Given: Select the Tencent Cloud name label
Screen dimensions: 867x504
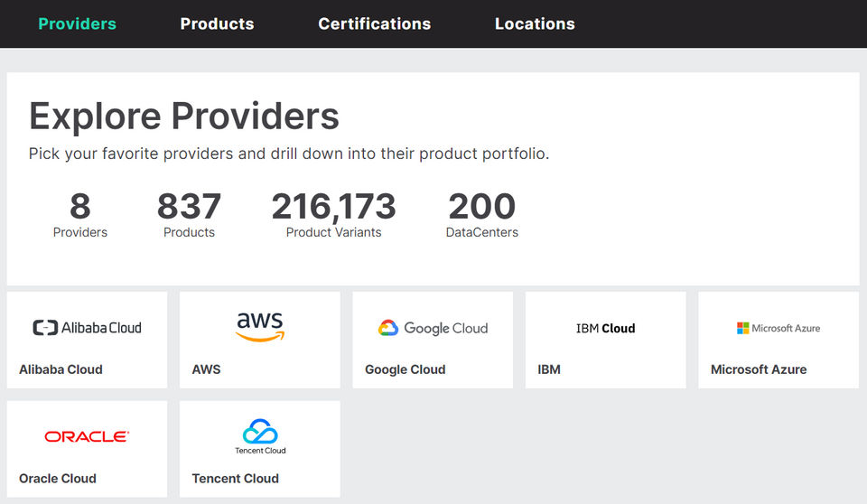Looking at the screenshot, I should 235,478.
